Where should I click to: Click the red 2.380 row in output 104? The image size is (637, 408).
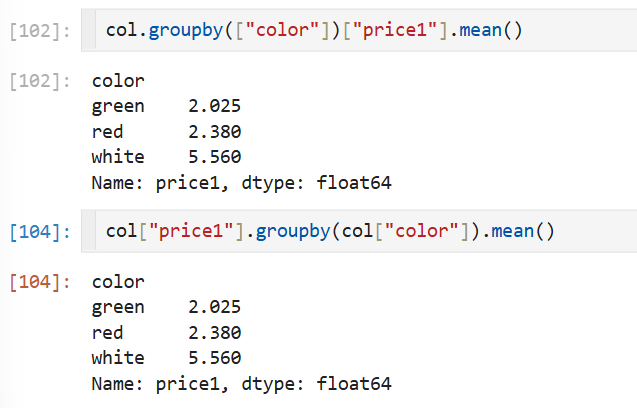pos(167,333)
